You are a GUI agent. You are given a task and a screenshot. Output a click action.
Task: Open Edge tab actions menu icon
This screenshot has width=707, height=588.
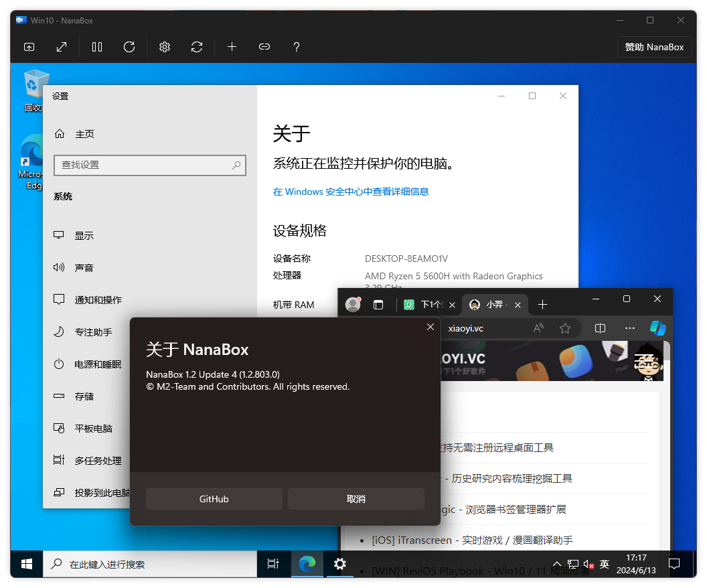[378, 305]
